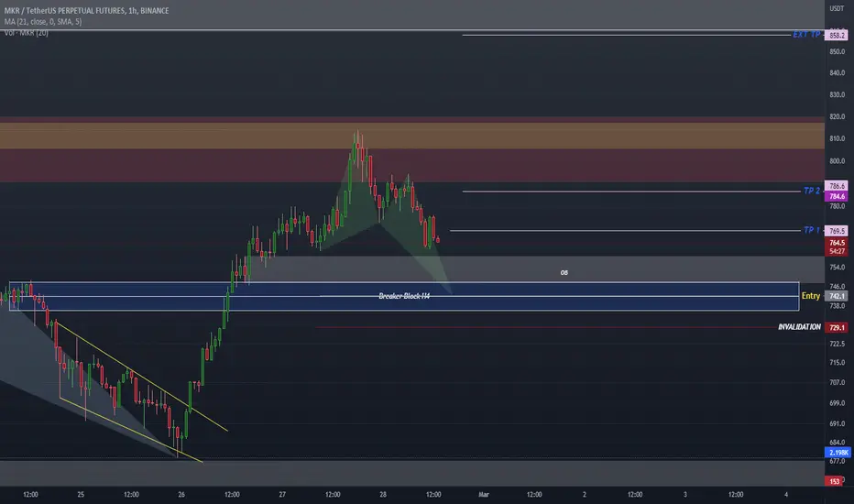Click the 54:27 candle countdown timer

tap(838, 251)
